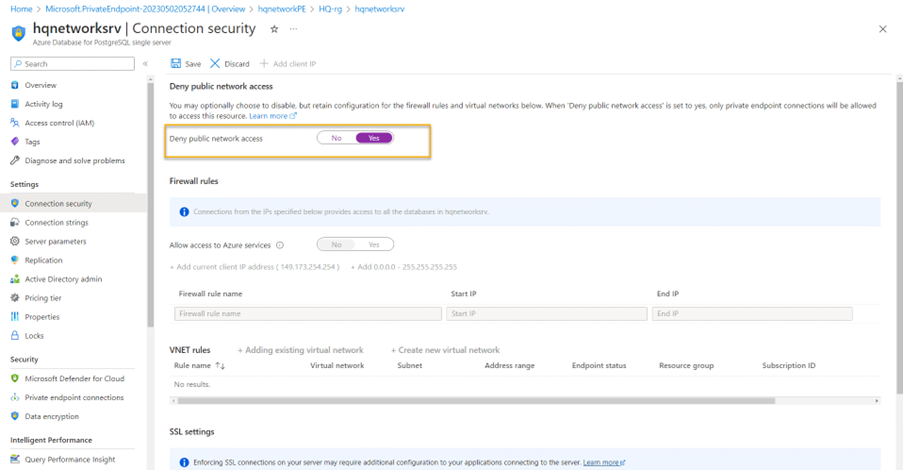This screenshot has width=903, height=470.
Task: Set Deny public network access to No
Action: point(336,138)
